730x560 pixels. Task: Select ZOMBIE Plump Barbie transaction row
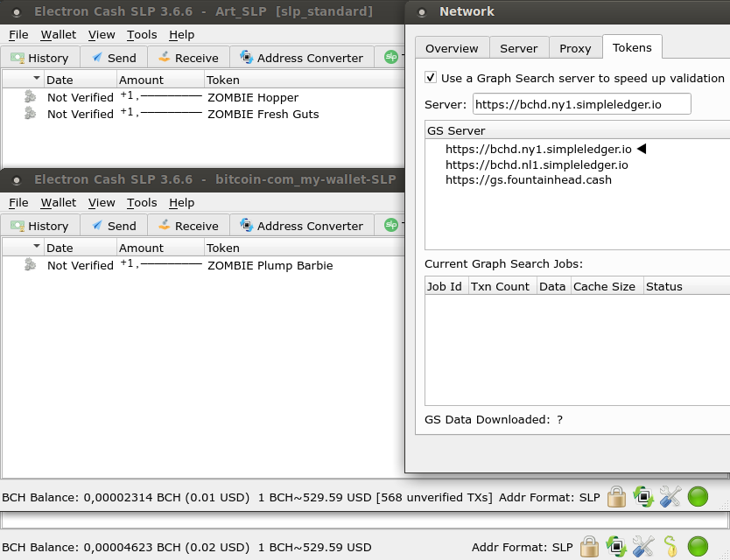(x=203, y=265)
